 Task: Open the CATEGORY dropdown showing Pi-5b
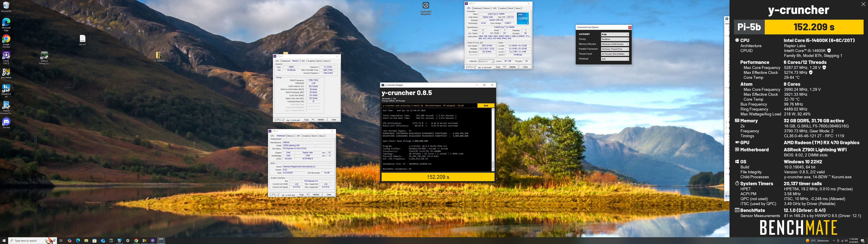tap(615, 34)
